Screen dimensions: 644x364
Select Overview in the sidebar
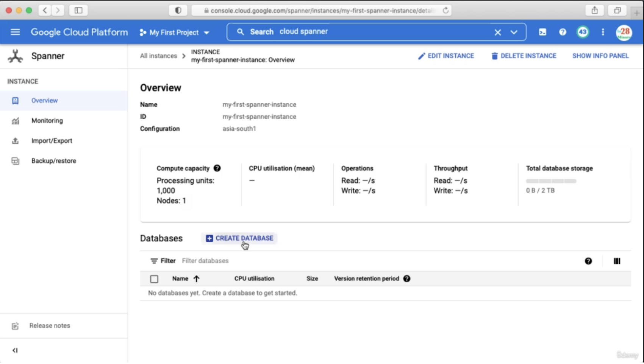(x=64, y=101)
